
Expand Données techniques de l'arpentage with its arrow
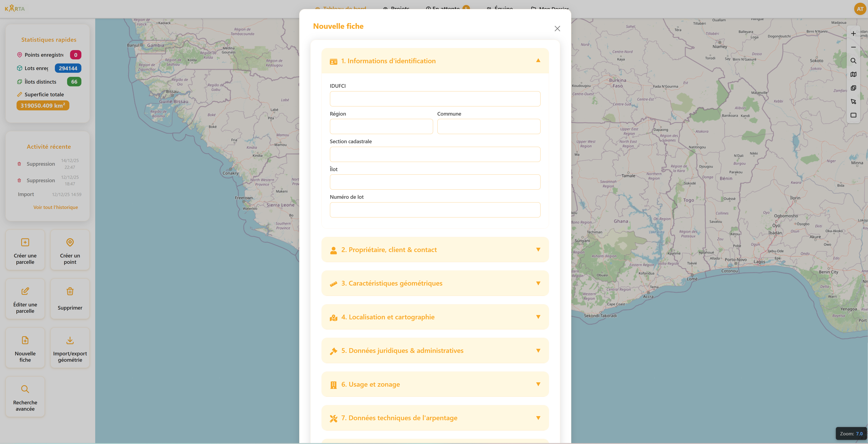(538, 418)
